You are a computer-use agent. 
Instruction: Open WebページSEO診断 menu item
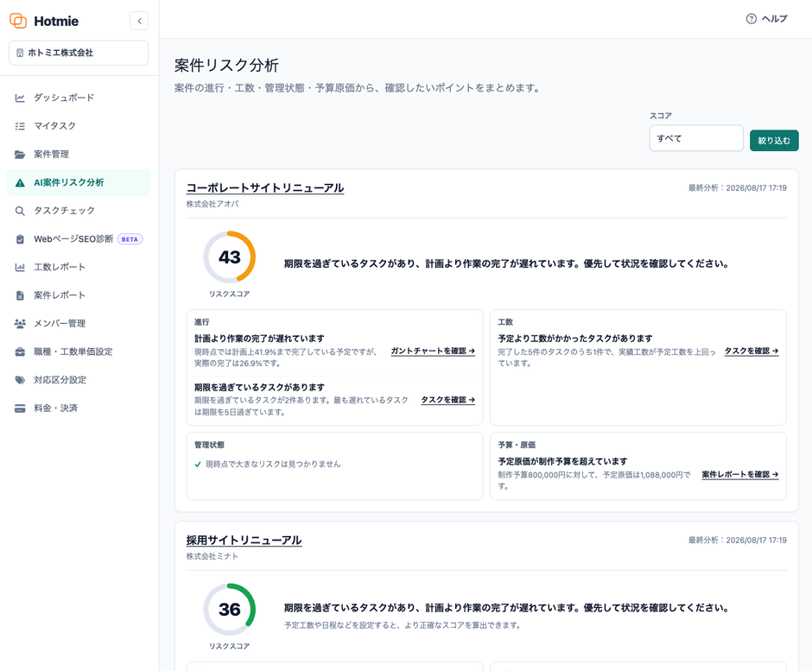pos(79,239)
